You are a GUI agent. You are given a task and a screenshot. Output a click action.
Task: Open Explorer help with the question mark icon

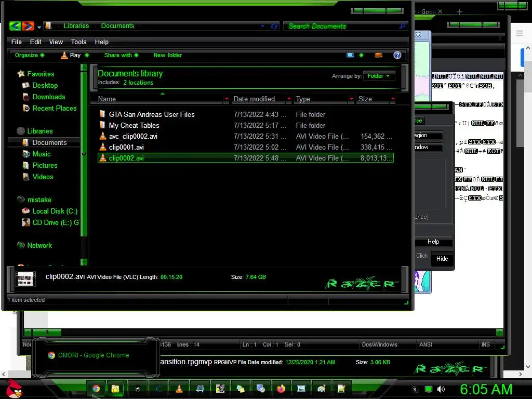pyautogui.click(x=397, y=55)
